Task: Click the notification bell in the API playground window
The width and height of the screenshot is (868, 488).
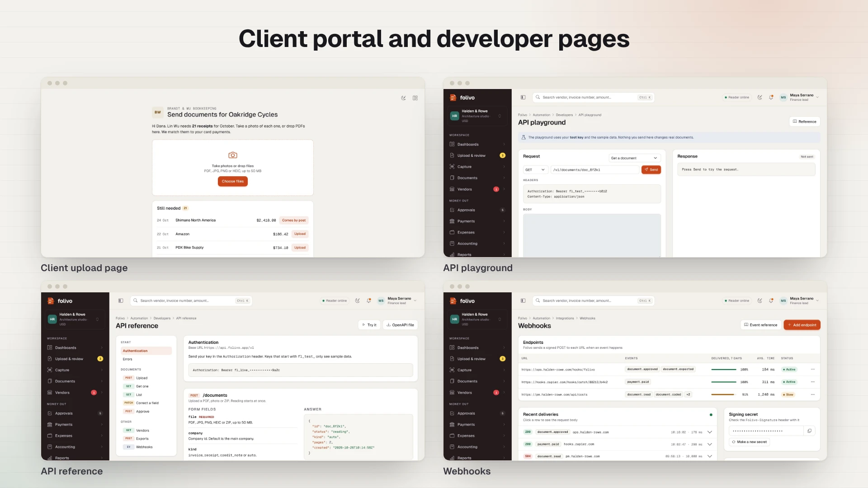Action: click(771, 97)
